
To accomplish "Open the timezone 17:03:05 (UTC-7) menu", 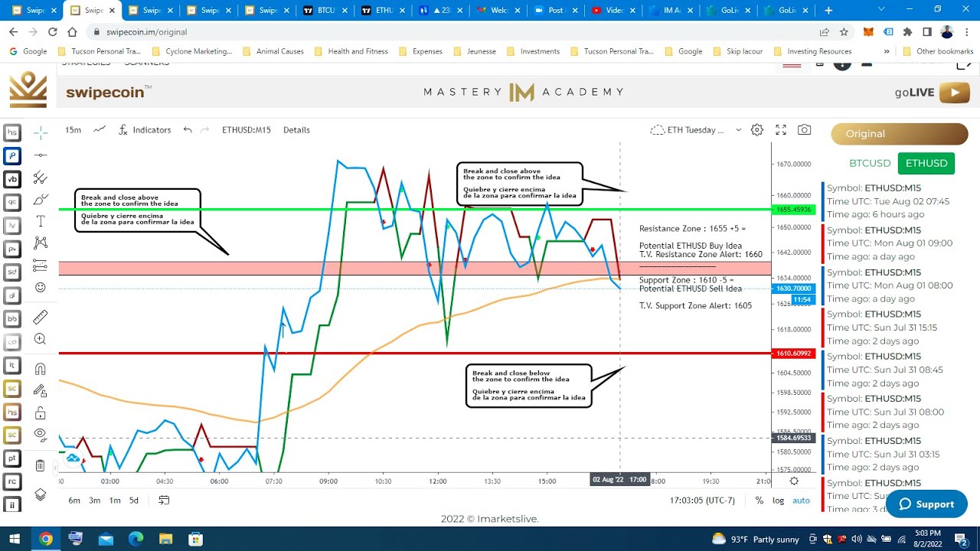I will pos(702,500).
